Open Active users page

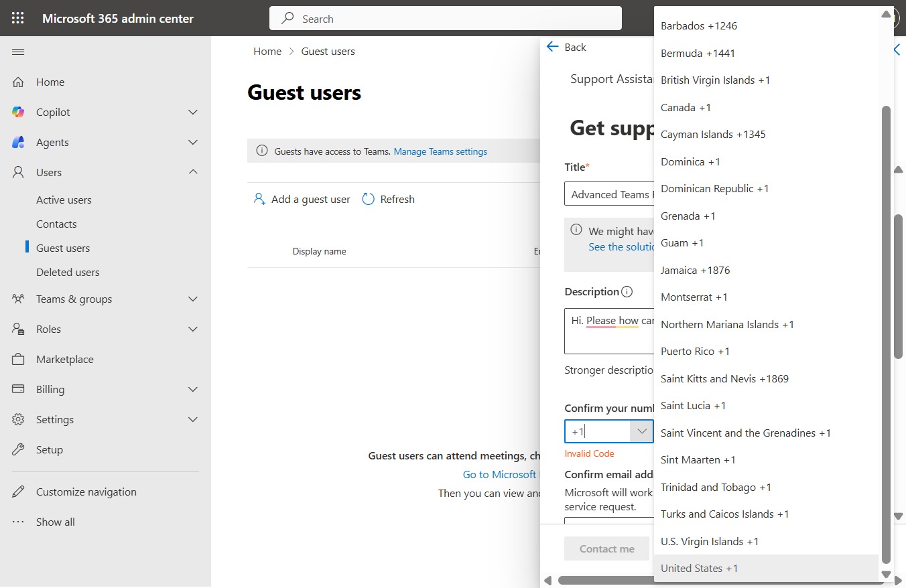coord(64,200)
